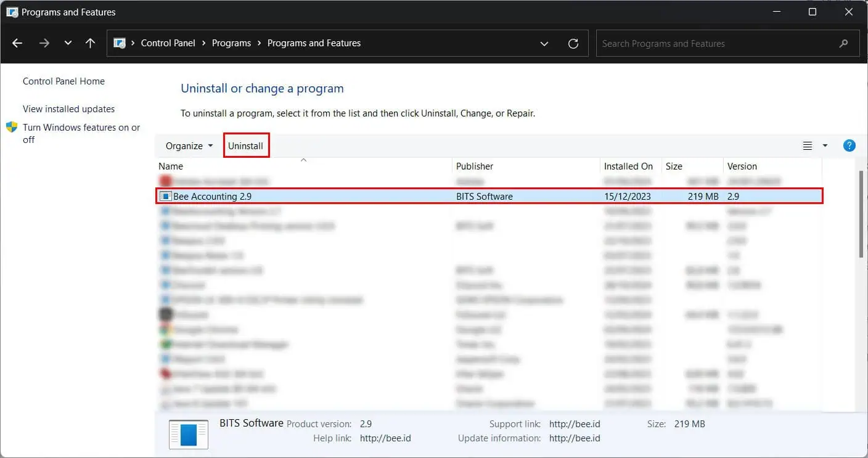
Task: Click the large program icon in details pane
Action: [x=189, y=434]
